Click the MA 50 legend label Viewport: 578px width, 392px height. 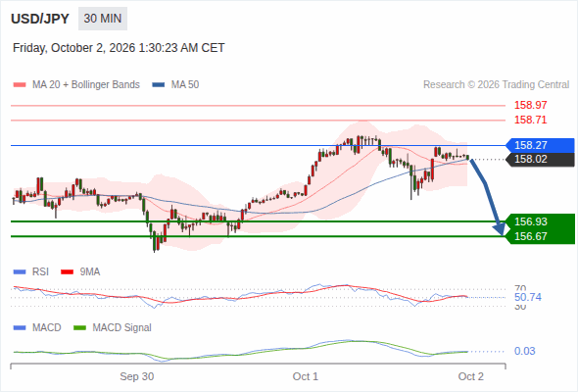tap(185, 85)
